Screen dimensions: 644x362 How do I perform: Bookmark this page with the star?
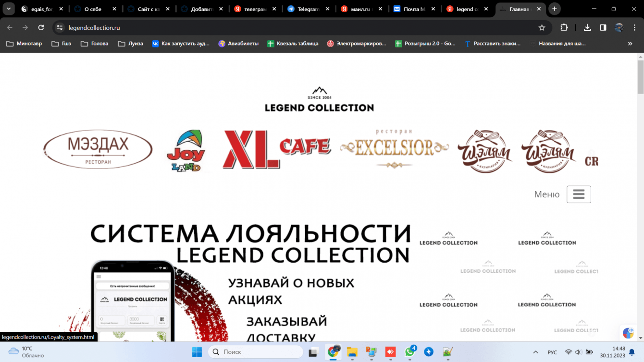542,28
